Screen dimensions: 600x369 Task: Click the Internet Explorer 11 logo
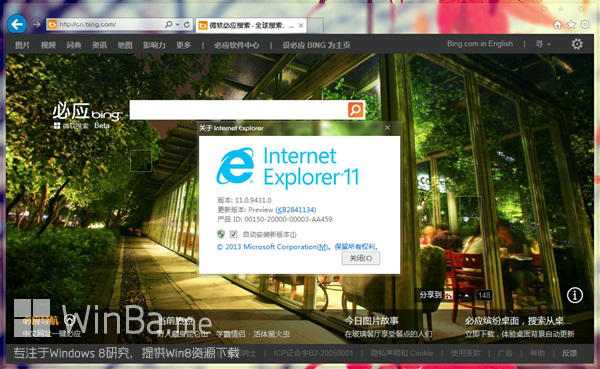pyautogui.click(x=288, y=167)
